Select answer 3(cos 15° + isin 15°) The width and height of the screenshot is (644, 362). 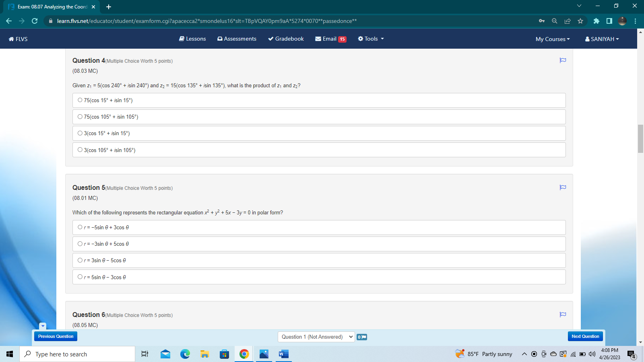319,133
